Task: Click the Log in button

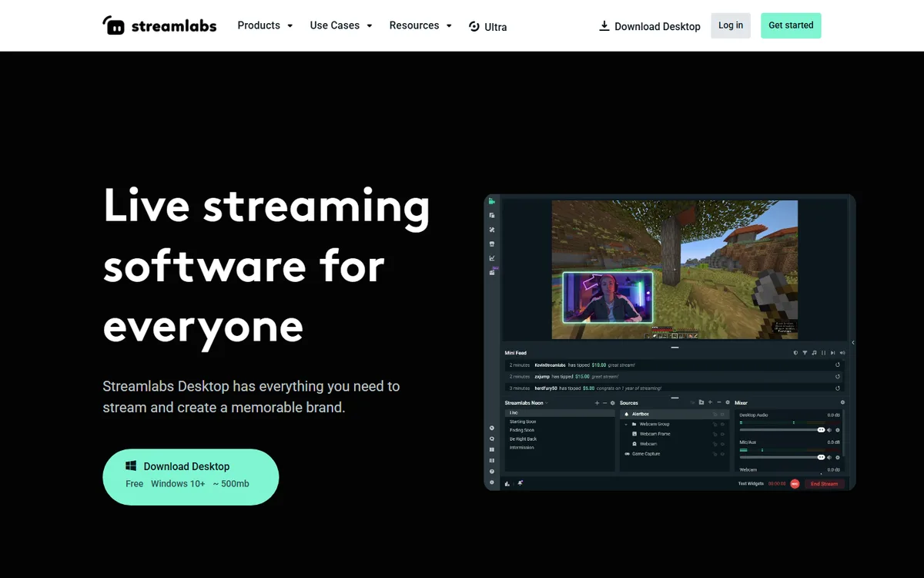Action: point(731,25)
